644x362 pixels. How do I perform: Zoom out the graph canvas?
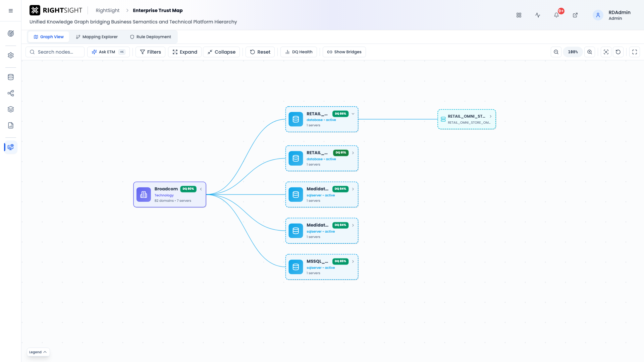(x=556, y=52)
